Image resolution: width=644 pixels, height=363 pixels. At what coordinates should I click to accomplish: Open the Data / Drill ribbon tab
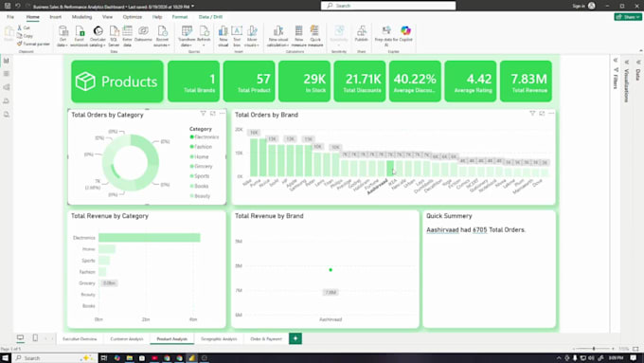(x=210, y=17)
